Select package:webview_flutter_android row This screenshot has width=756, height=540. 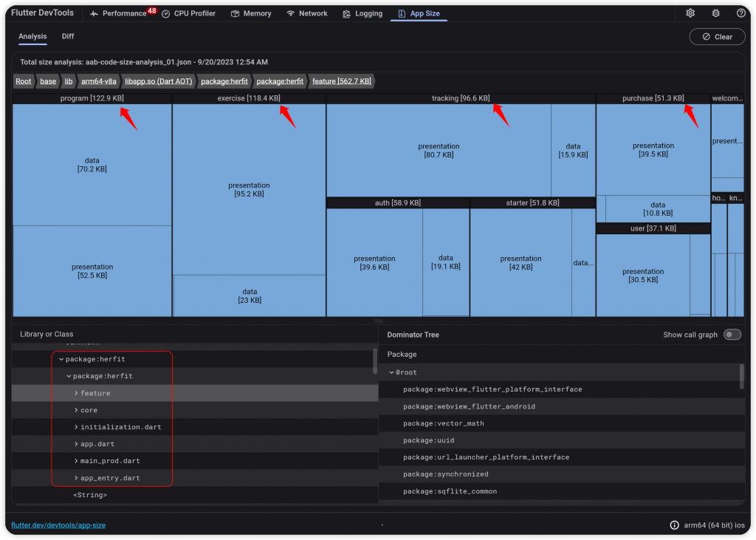click(x=561, y=406)
